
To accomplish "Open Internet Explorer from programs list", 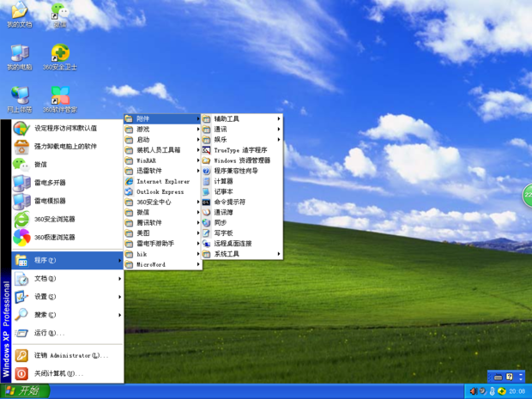I will (x=163, y=182).
